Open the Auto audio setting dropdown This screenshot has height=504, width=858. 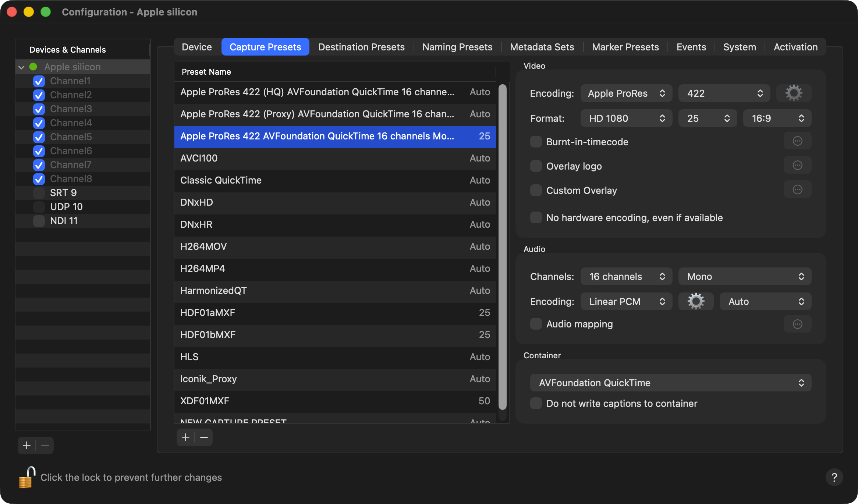tap(765, 301)
